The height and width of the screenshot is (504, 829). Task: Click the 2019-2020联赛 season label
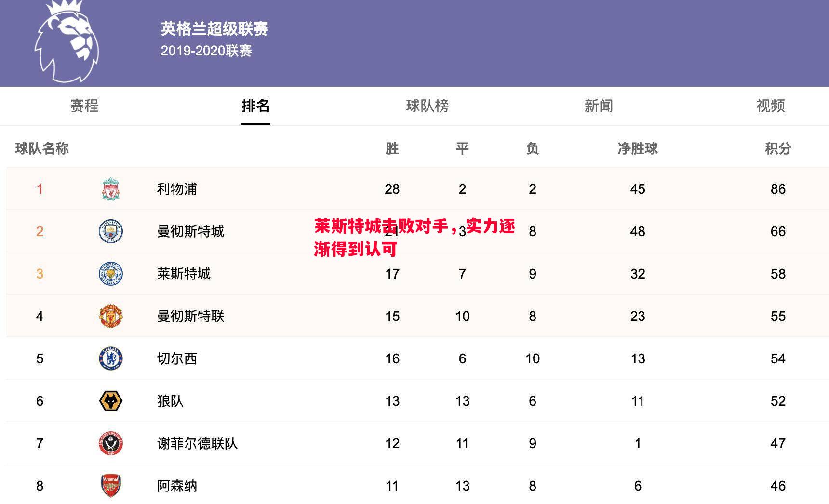point(206,51)
